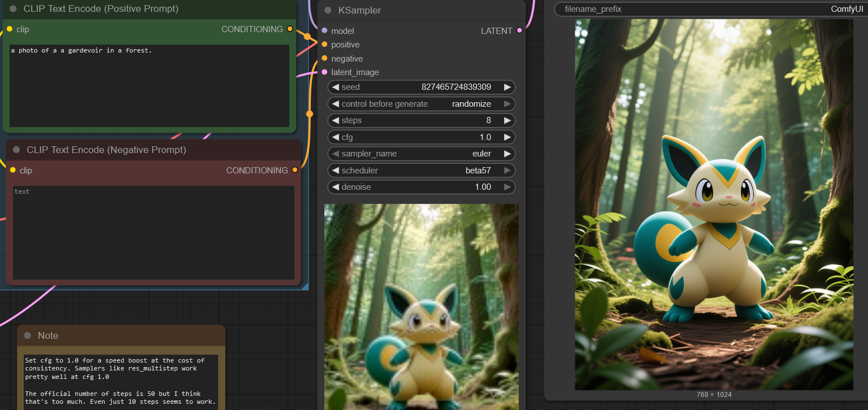Screen dimensions: 868x410
Task: Click the steps value field showing 8
Action: point(422,120)
